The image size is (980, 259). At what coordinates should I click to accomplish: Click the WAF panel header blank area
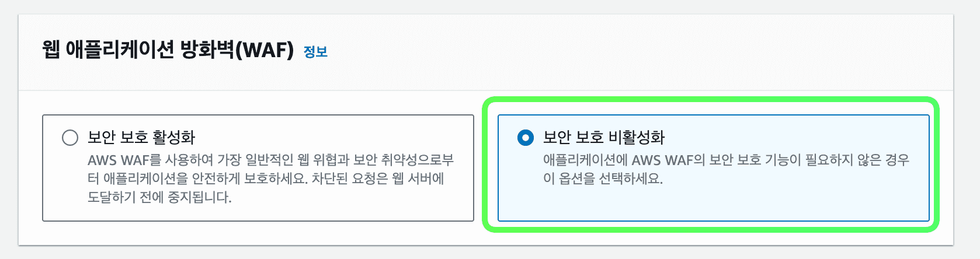(642, 51)
